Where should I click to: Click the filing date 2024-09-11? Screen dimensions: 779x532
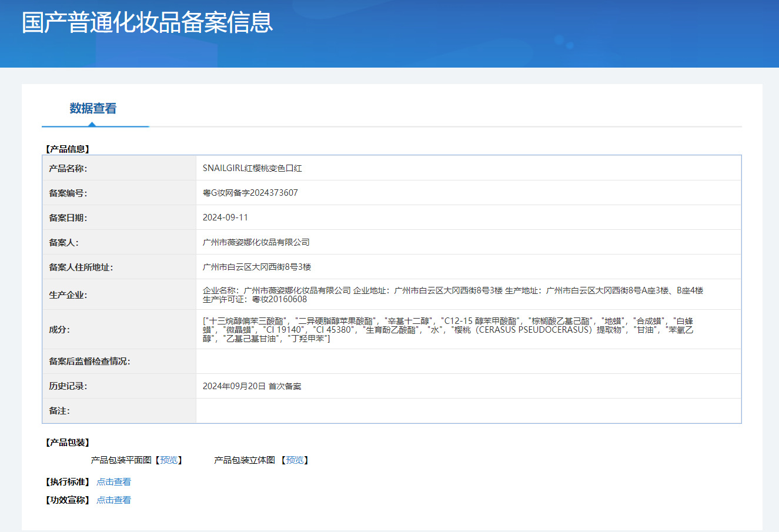click(x=225, y=218)
